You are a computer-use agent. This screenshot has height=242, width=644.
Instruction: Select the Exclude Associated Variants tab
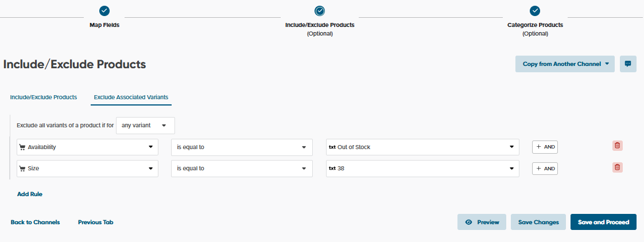pyautogui.click(x=131, y=97)
